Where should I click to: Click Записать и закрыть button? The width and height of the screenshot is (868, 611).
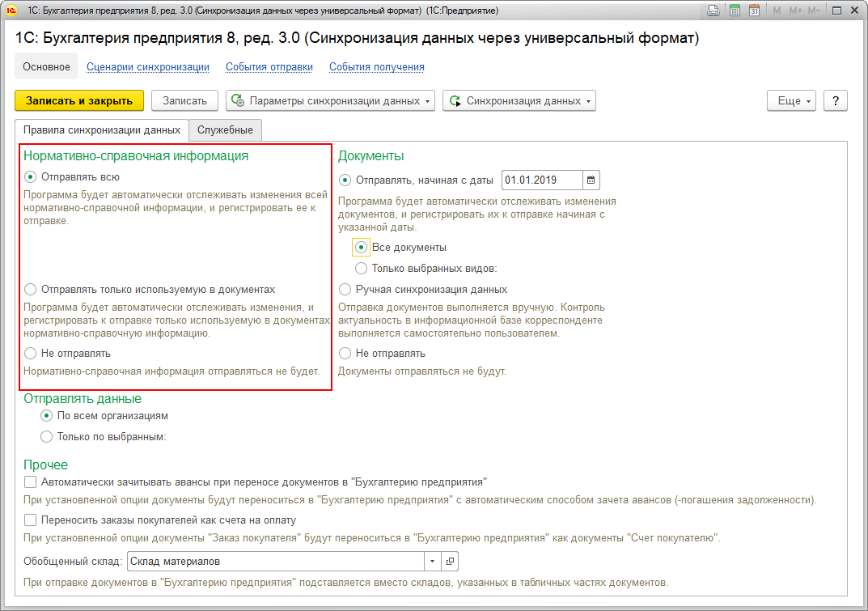[x=79, y=101]
